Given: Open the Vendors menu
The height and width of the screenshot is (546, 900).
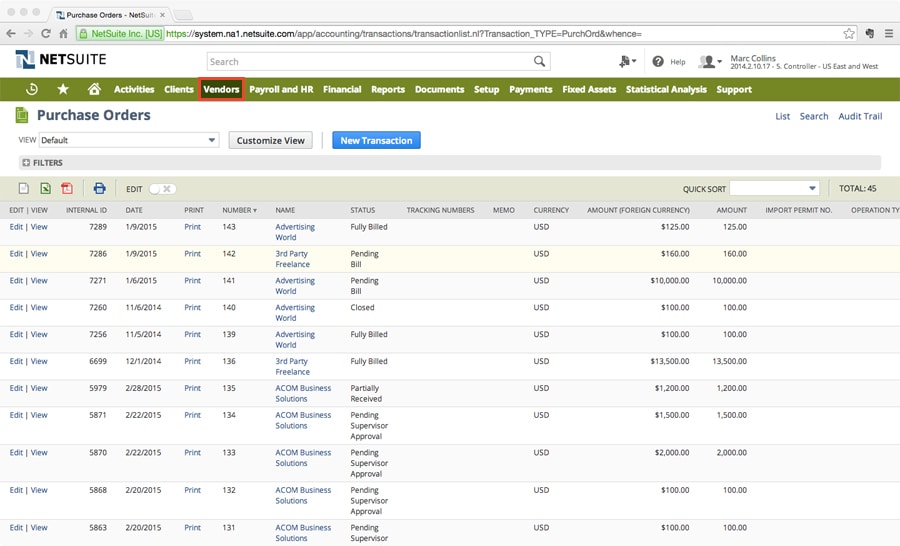Looking at the screenshot, I should click(x=222, y=89).
